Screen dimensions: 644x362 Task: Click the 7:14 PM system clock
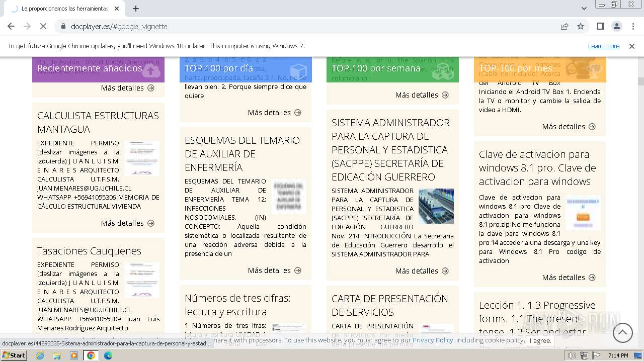click(618, 355)
